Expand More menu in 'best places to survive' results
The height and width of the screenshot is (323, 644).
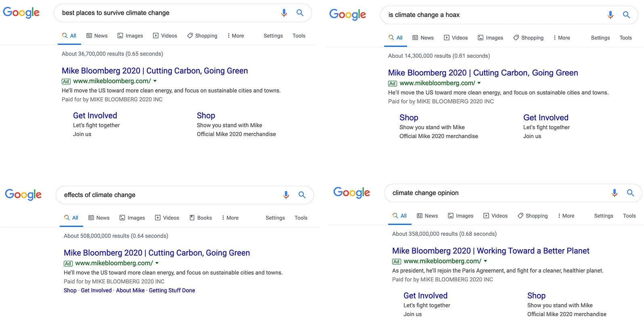[x=236, y=36]
